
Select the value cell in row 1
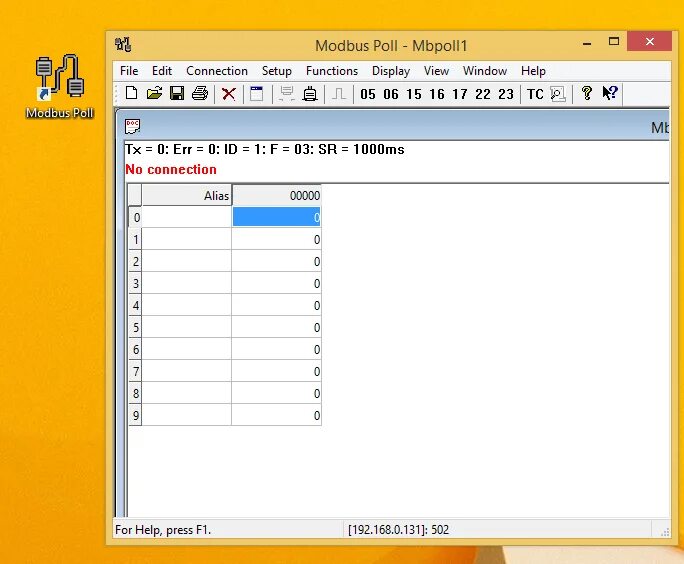(x=277, y=239)
